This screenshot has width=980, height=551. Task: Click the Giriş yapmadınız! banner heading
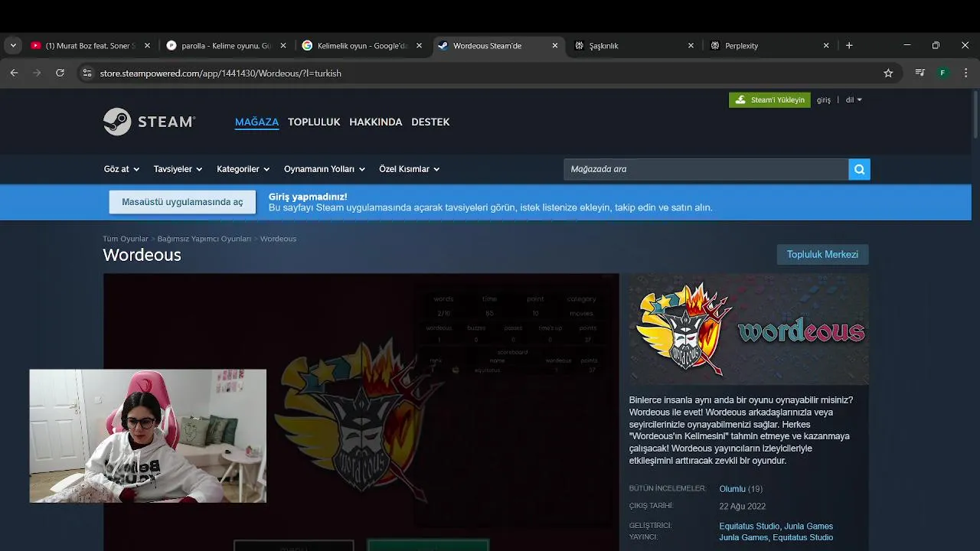pos(308,197)
